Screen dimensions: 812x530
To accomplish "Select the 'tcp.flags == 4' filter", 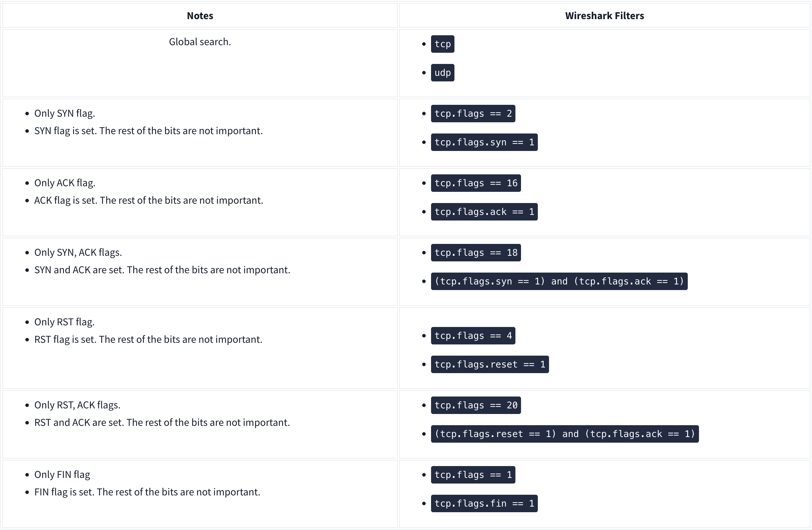I will 473,336.
